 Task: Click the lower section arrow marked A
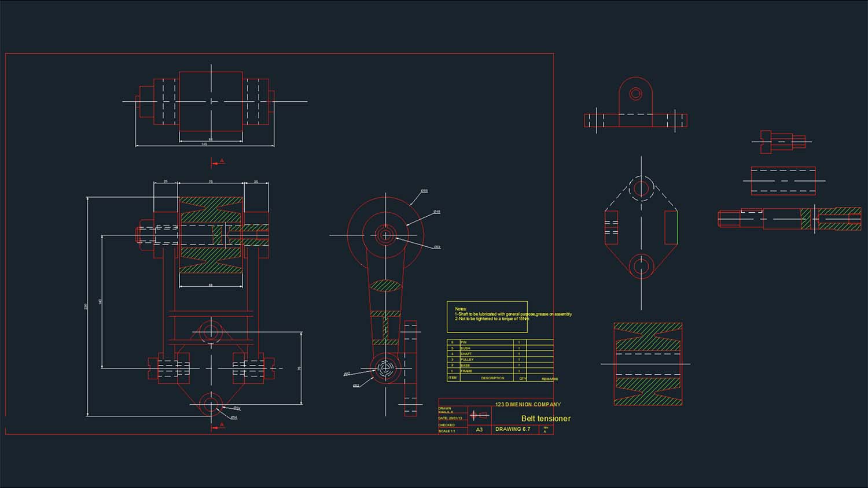click(218, 427)
